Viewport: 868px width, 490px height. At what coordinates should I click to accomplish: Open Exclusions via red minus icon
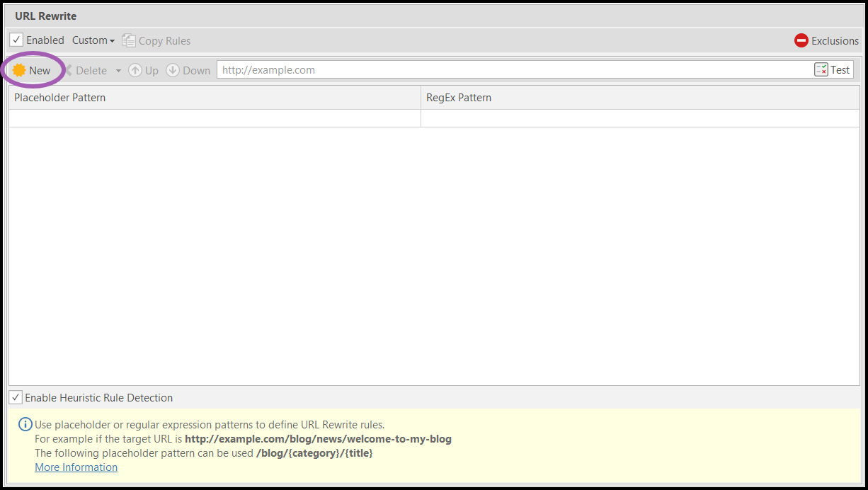(x=801, y=40)
